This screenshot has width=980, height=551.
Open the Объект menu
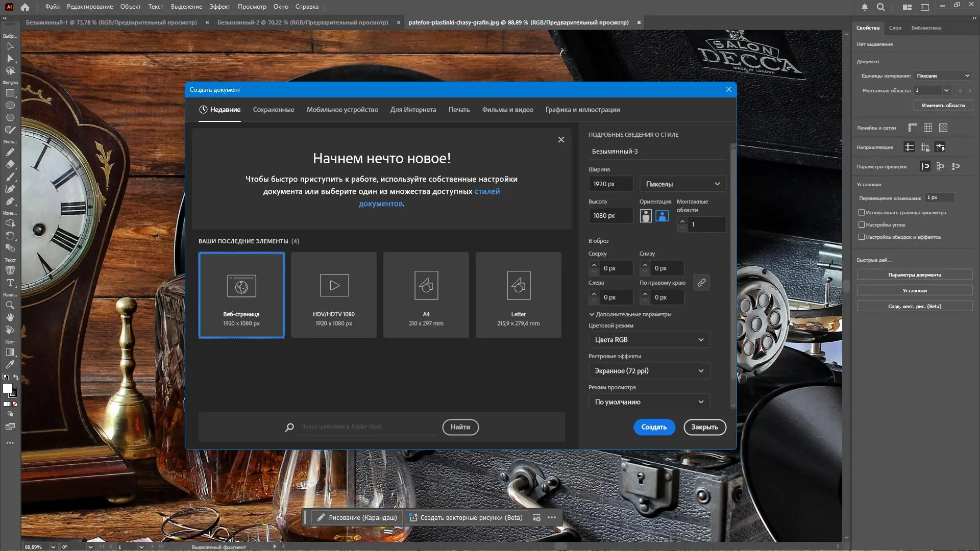click(130, 7)
